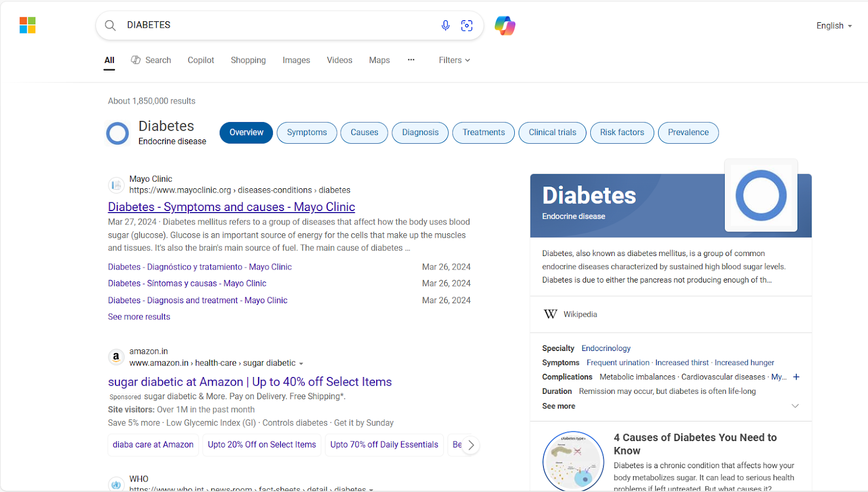Click the Mayo Clinic URL breadcrumb
The height and width of the screenshot is (492, 868).
tap(240, 190)
